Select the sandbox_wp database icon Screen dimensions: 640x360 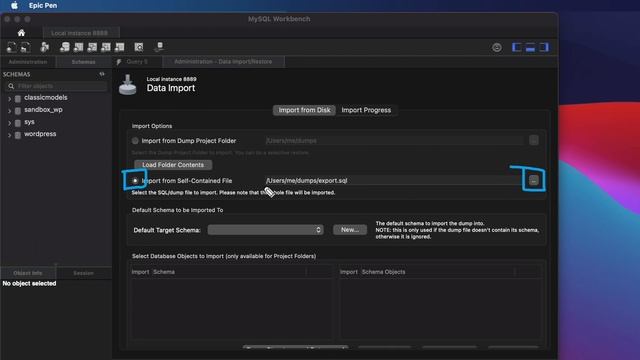coord(18,111)
